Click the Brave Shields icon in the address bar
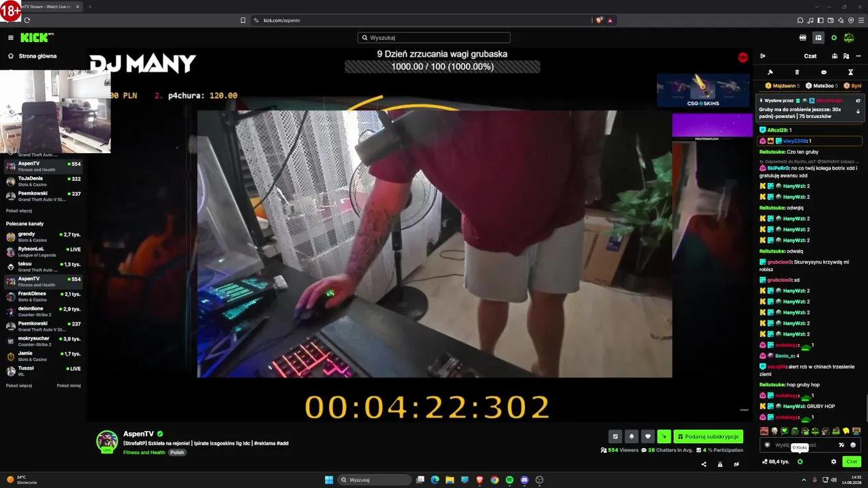The image size is (868, 488). point(599,20)
